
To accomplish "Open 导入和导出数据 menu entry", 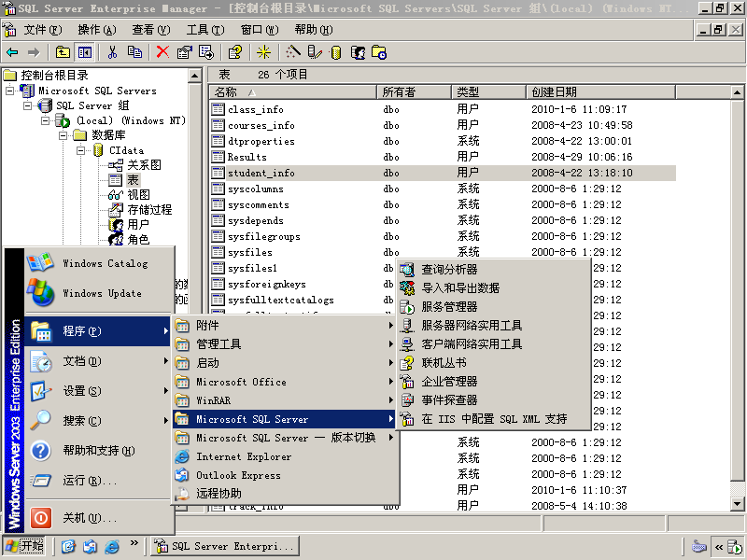I will tap(494, 288).
